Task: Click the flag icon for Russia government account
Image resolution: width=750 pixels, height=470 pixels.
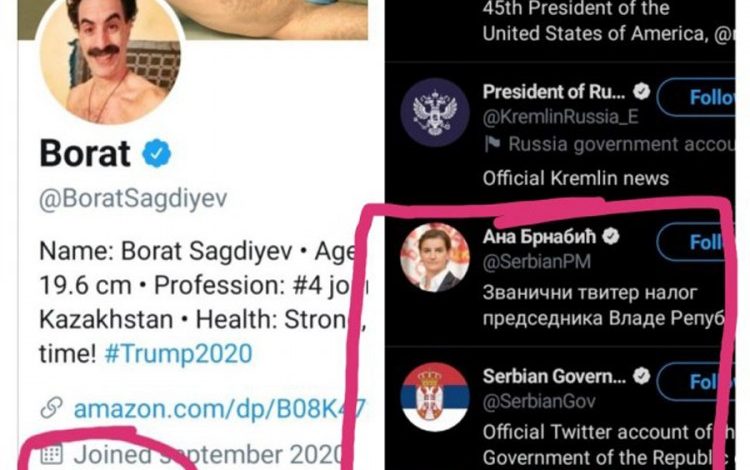Action: coord(491,144)
